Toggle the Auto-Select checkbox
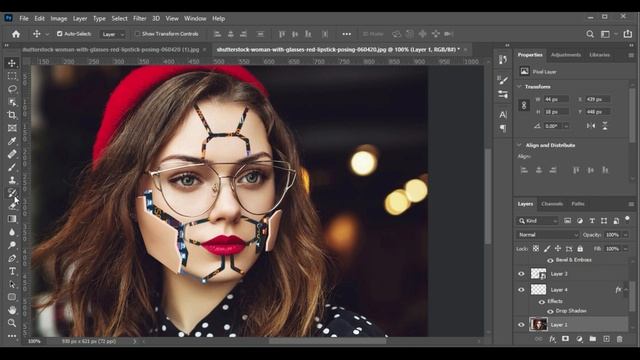This screenshot has height=360, width=640. point(60,34)
